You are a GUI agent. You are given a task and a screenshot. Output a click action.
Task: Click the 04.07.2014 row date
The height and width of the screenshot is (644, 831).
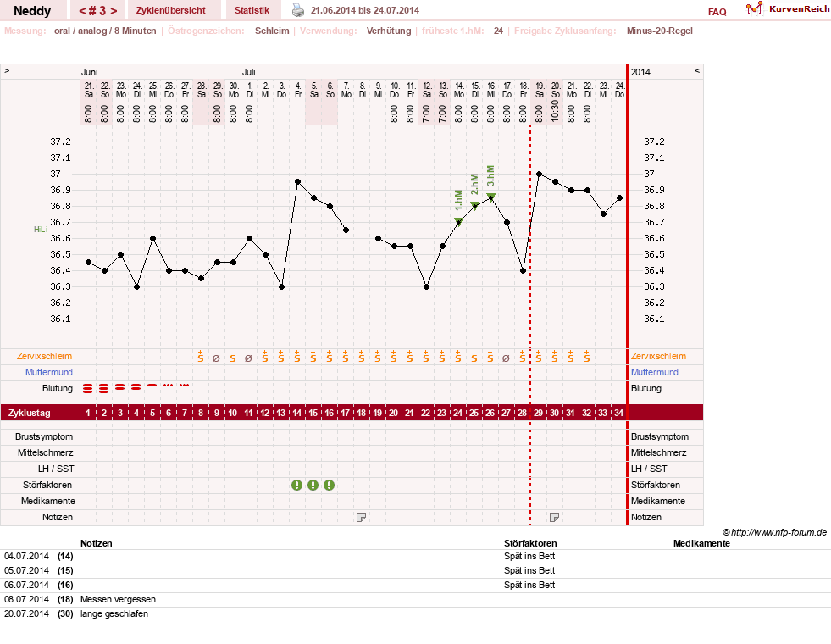26,556
